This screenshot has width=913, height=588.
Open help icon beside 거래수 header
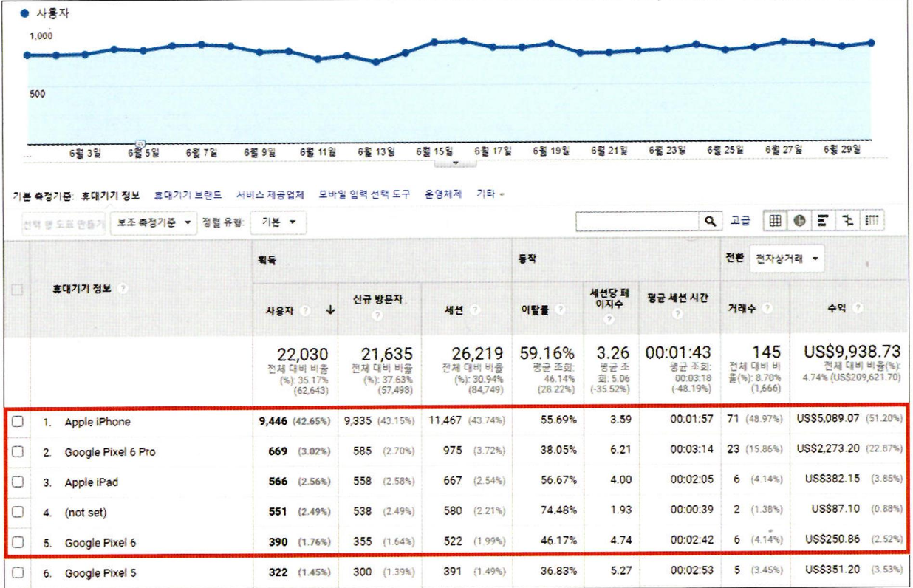[768, 308]
